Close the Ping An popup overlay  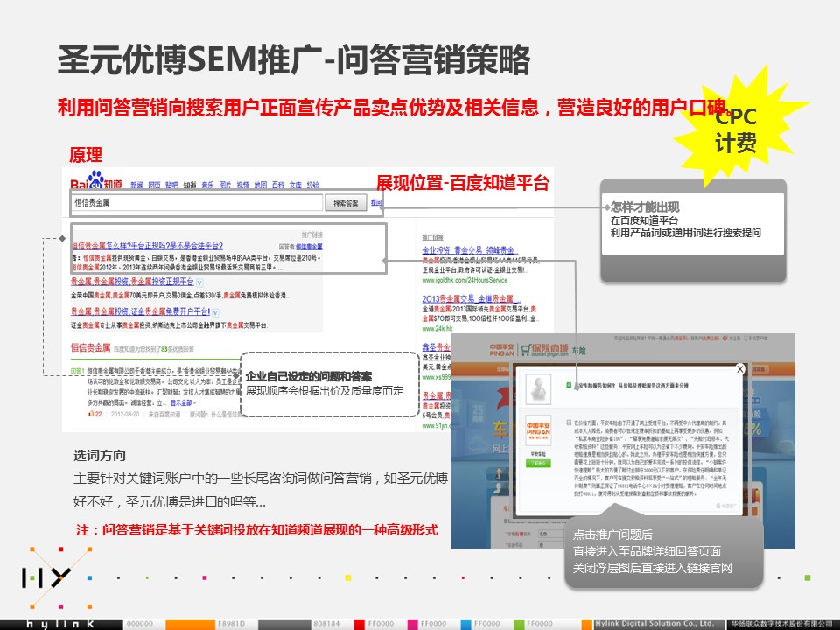click(740, 369)
